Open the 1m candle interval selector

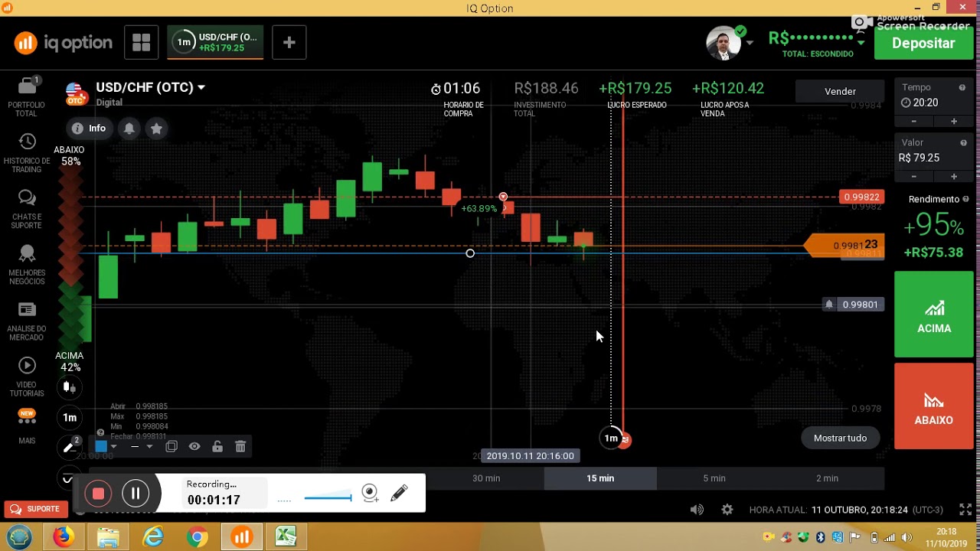pyautogui.click(x=70, y=418)
